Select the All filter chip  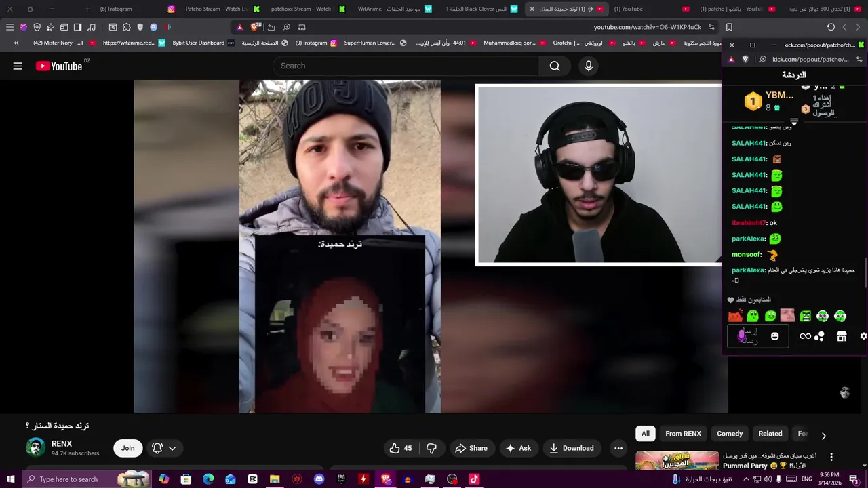coord(646,434)
